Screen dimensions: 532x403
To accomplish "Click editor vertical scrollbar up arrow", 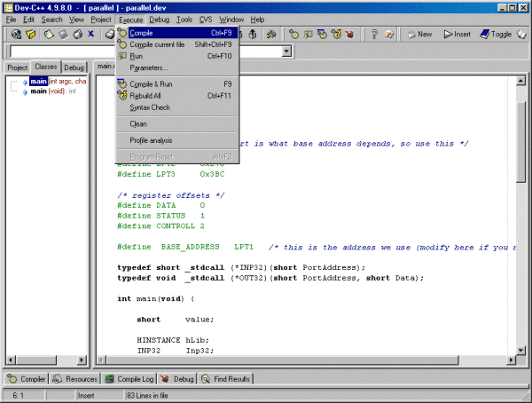I will pos(520,81).
